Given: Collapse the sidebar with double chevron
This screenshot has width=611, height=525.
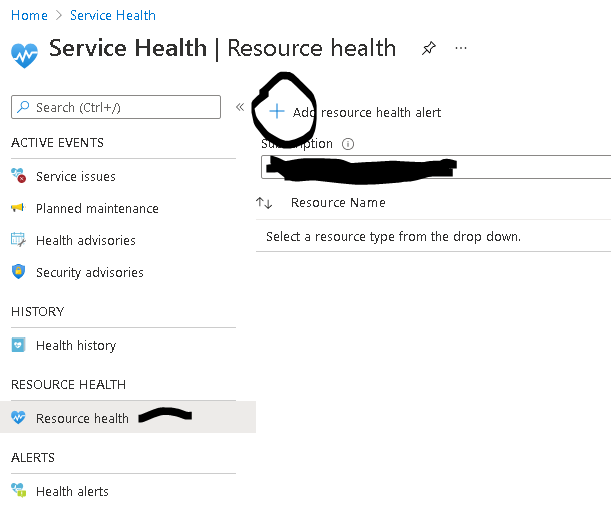Looking at the screenshot, I should click(240, 107).
